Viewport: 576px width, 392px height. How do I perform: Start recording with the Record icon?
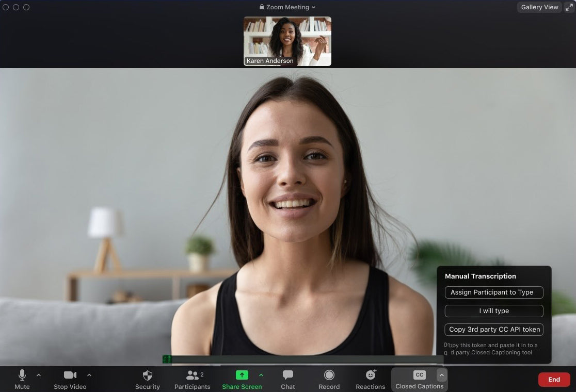329,375
